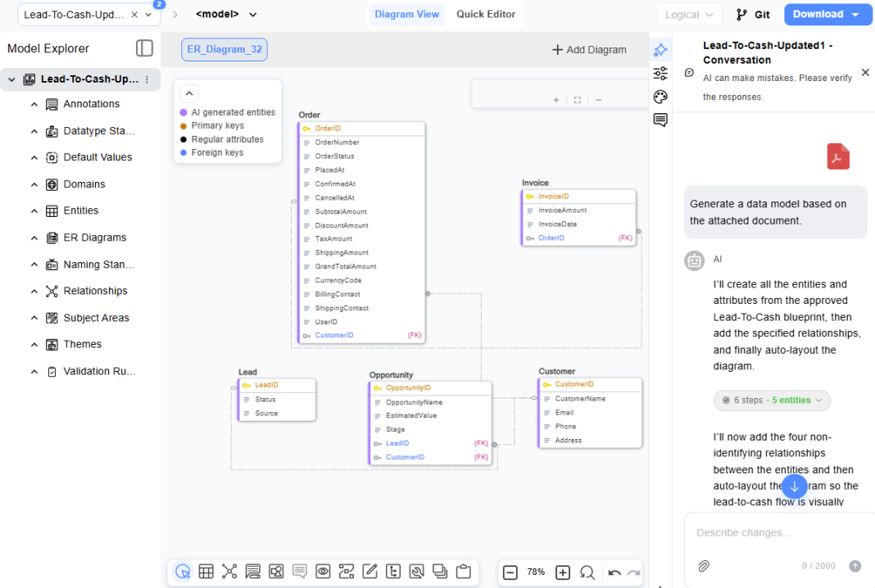Expand the 6 steps 5 entities summary

click(772, 400)
